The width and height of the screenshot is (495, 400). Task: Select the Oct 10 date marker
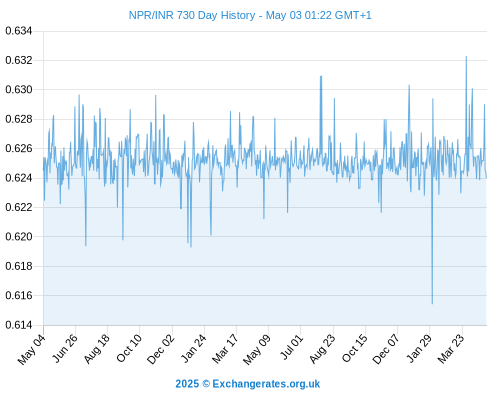click(129, 348)
